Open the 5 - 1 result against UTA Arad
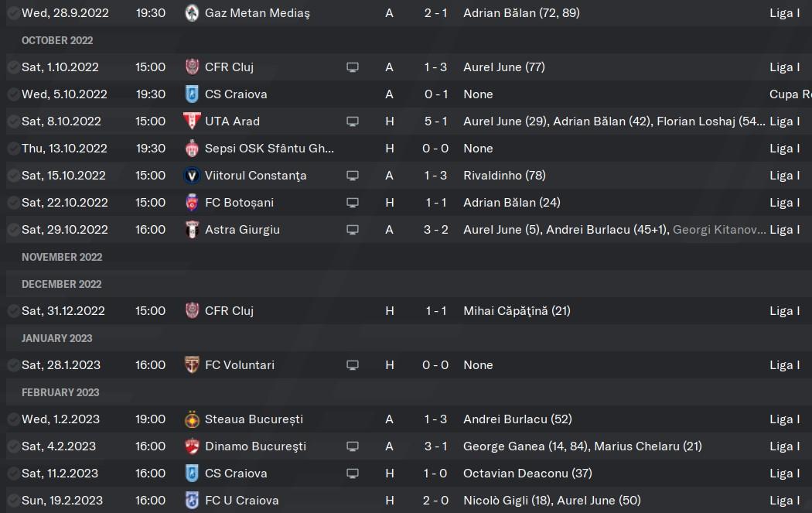This screenshot has width=812, height=513. coord(435,121)
